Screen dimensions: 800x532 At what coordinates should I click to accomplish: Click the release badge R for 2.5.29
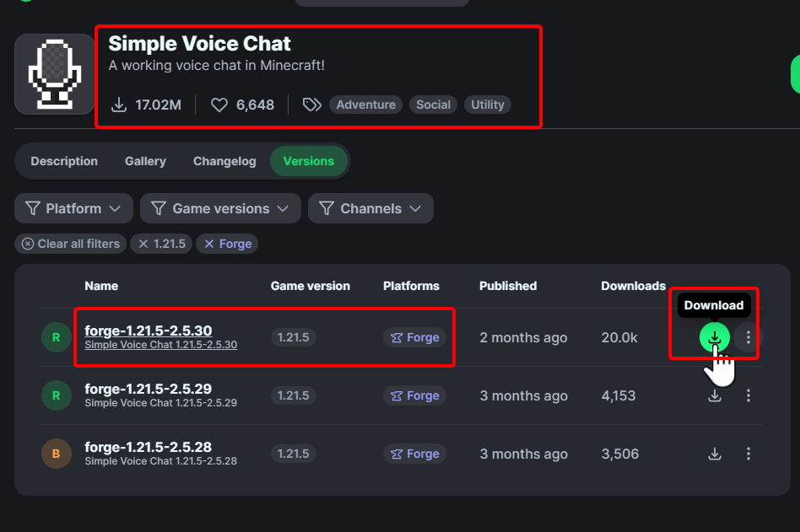tap(57, 395)
